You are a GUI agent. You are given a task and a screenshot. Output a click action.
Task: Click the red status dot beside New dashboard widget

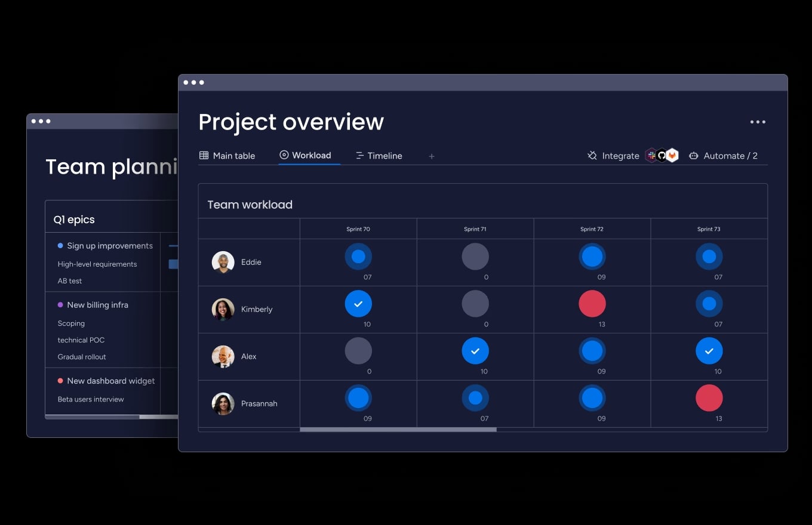tap(60, 381)
